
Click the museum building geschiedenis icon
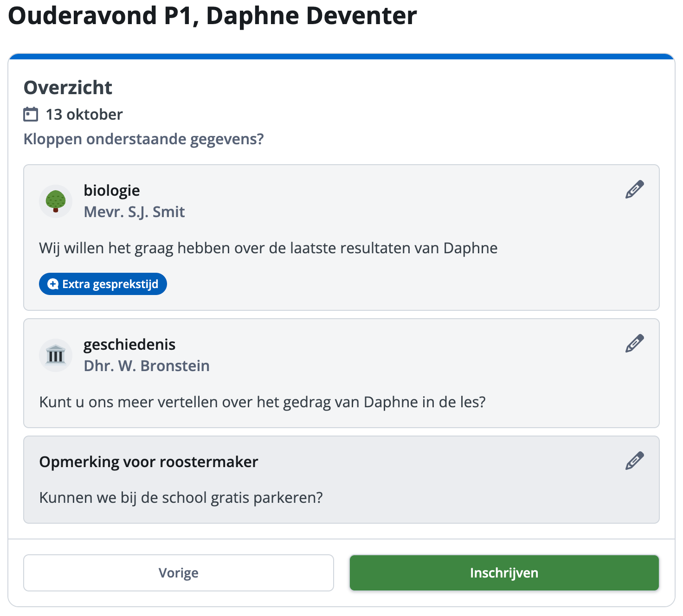56,355
